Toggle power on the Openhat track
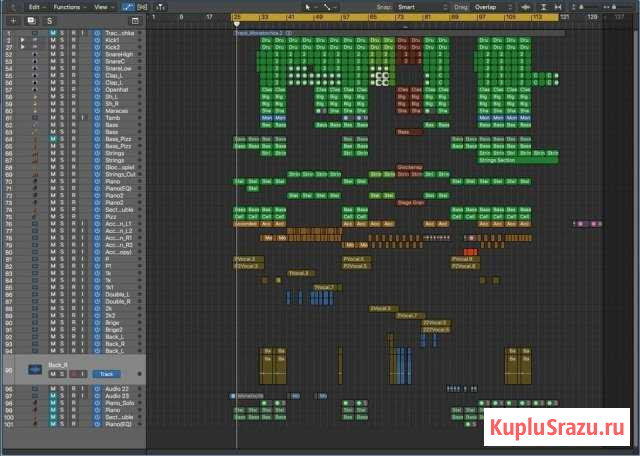 click(97, 89)
